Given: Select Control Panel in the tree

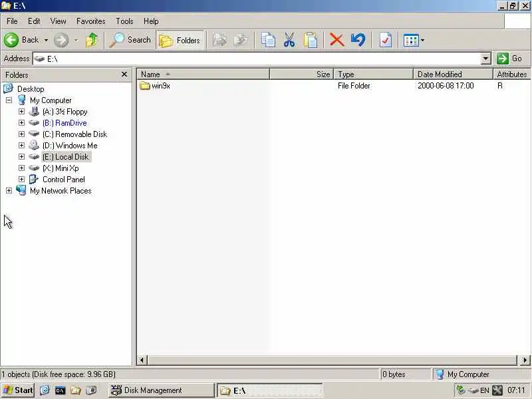Looking at the screenshot, I should [x=63, y=180].
